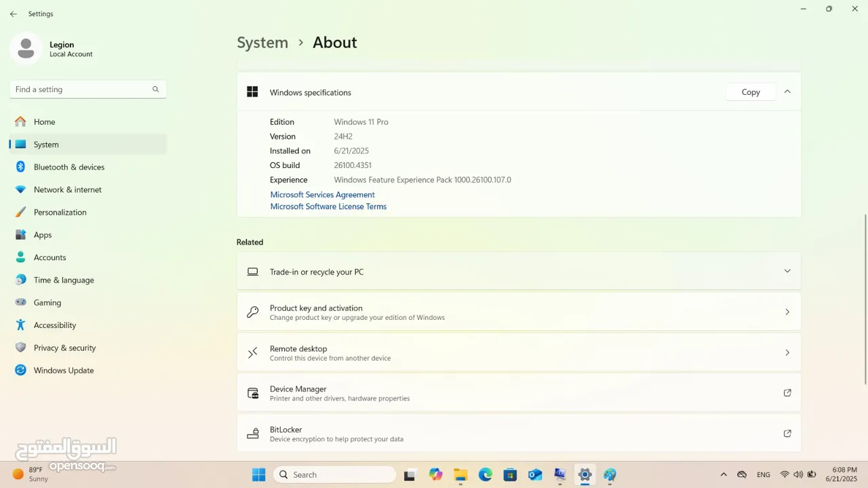This screenshot has height=488, width=868.
Task: Open the Home settings page
Action: tap(88, 122)
